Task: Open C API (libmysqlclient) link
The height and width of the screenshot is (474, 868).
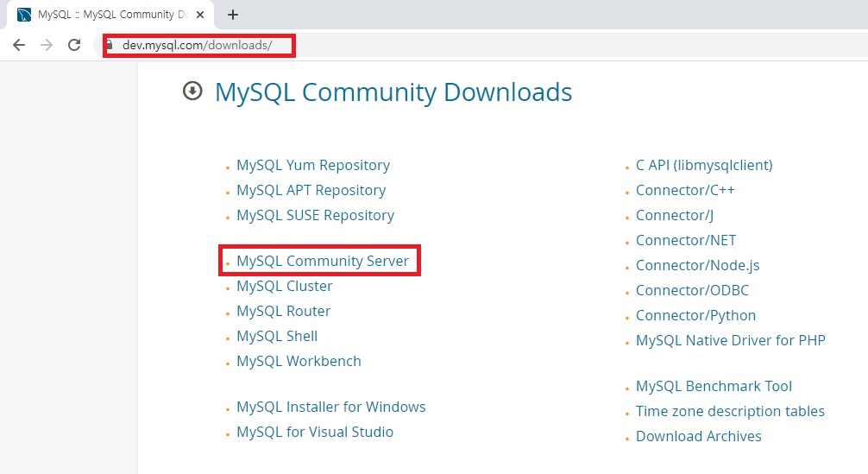Action: pyautogui.click(x=704, y=165)
